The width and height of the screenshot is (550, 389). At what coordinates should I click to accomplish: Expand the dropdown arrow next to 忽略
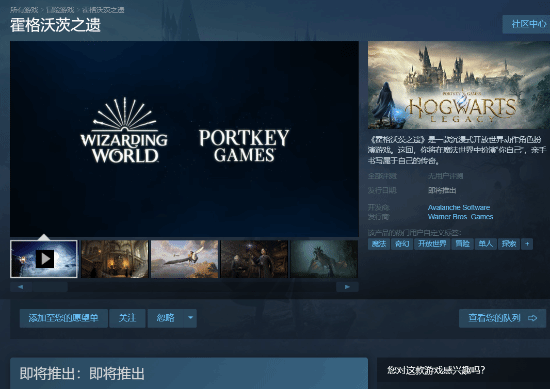click(x=190, y=318)
